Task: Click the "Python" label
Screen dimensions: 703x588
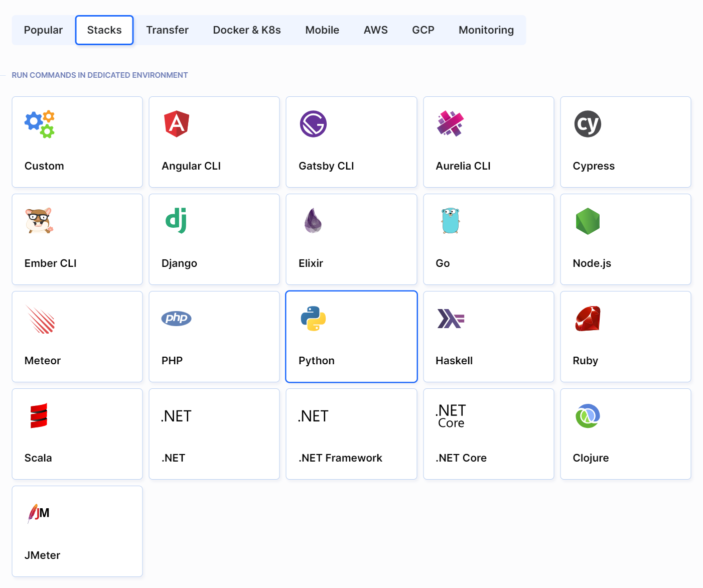Action: pos(317,361)
